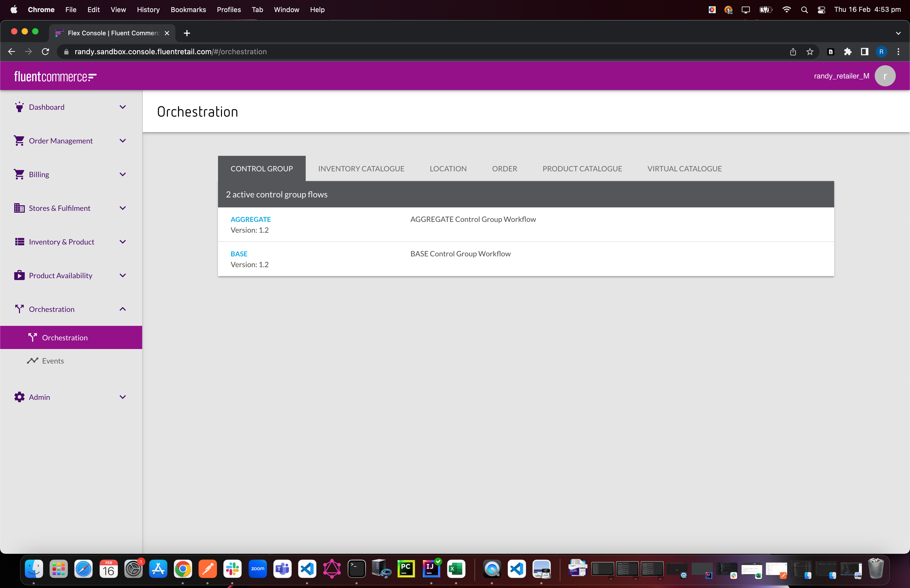Expand the Admin chevron

coord(123,397)
